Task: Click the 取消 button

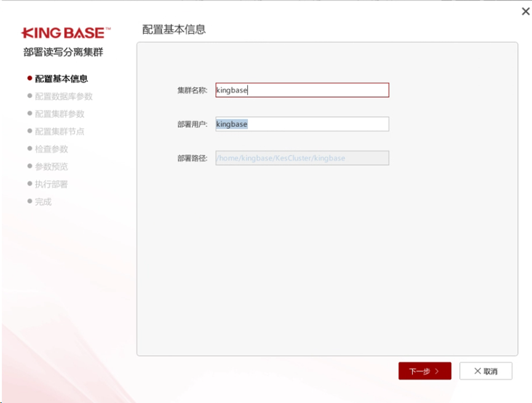Action: coord(485,371)
